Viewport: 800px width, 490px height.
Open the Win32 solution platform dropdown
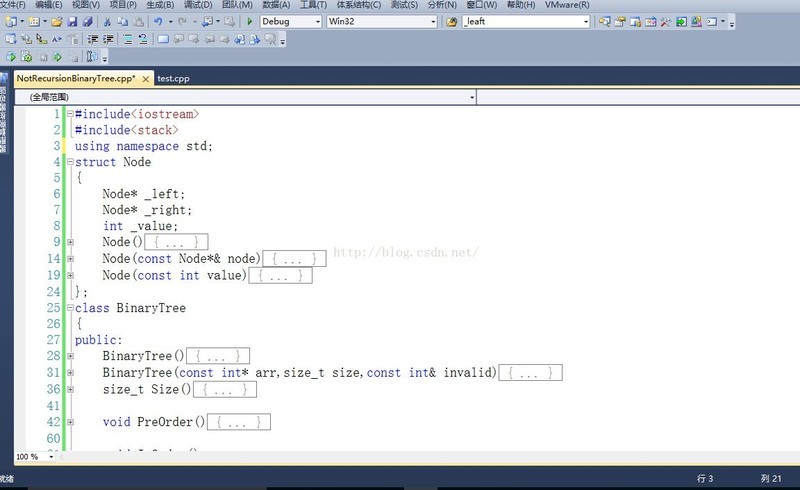click(433, 21)
